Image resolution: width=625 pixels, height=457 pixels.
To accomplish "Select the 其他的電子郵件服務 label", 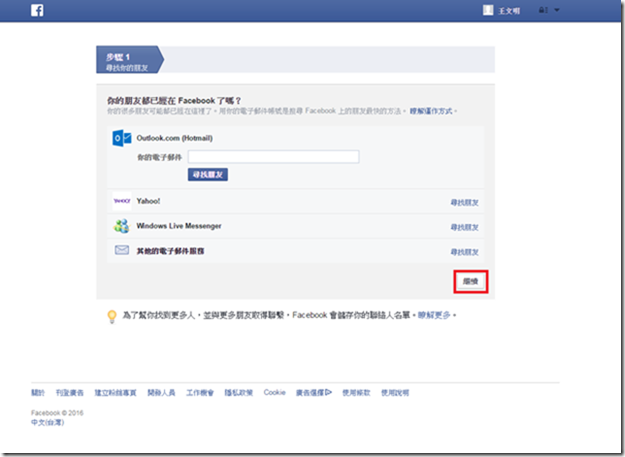I will pyautogui.click(x=170, y=251).
